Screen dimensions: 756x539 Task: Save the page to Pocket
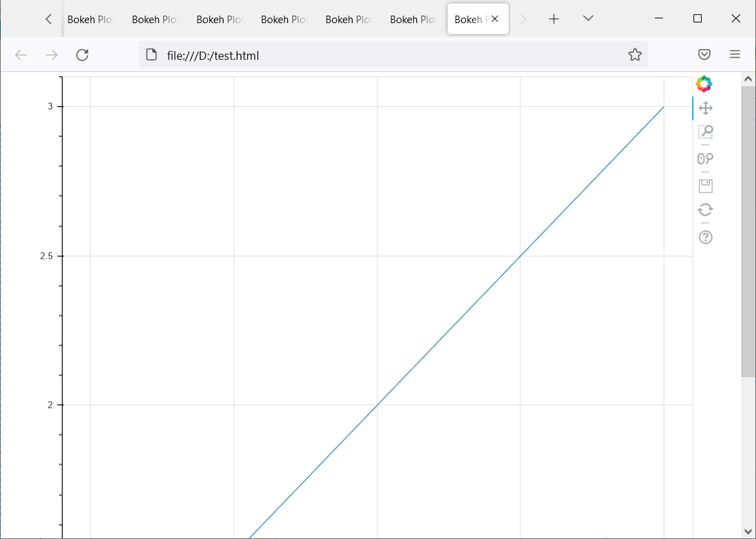[x=704, y=54]
